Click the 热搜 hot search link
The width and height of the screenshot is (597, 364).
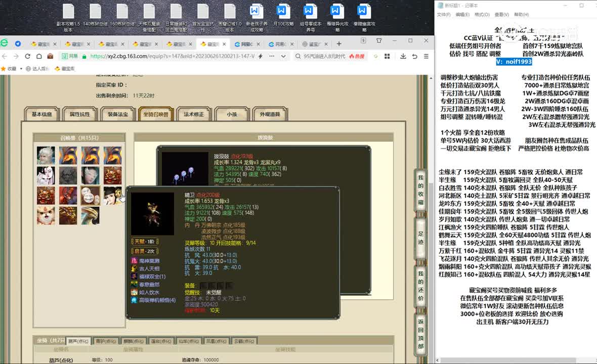pyautogui.click(x=357, y=56)
